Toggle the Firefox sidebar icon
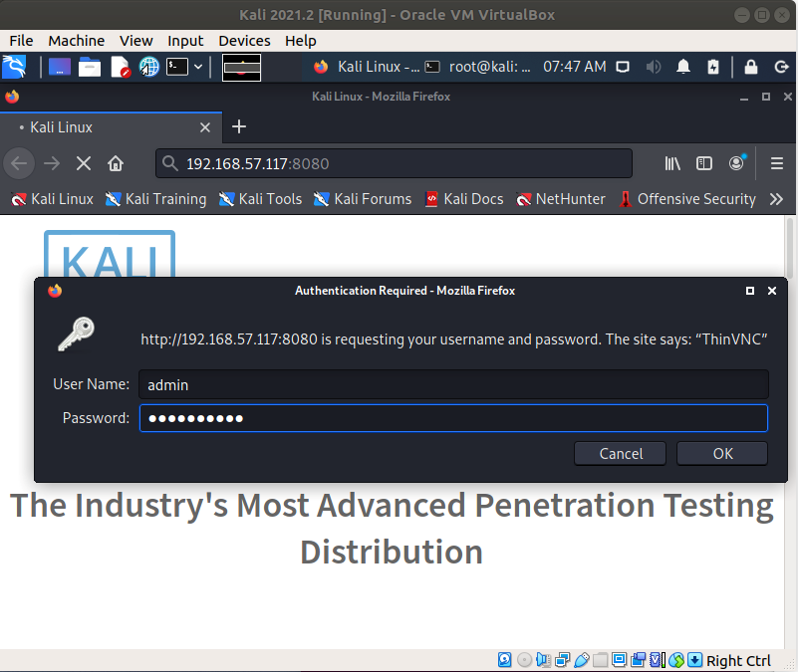 [x=704, y=163]
